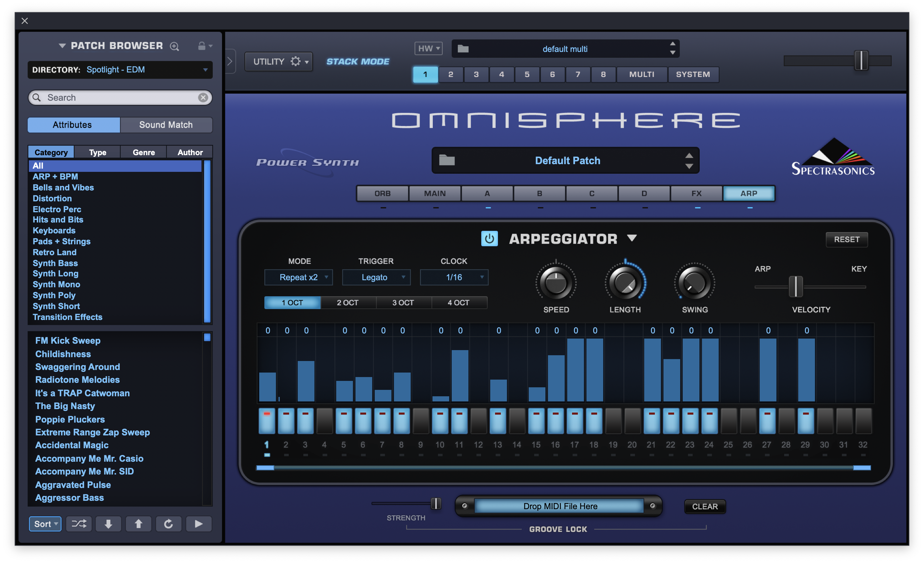
Task: Open the Directory dropdown Spotlight - EDM
Action: click(x=120, y=70)
